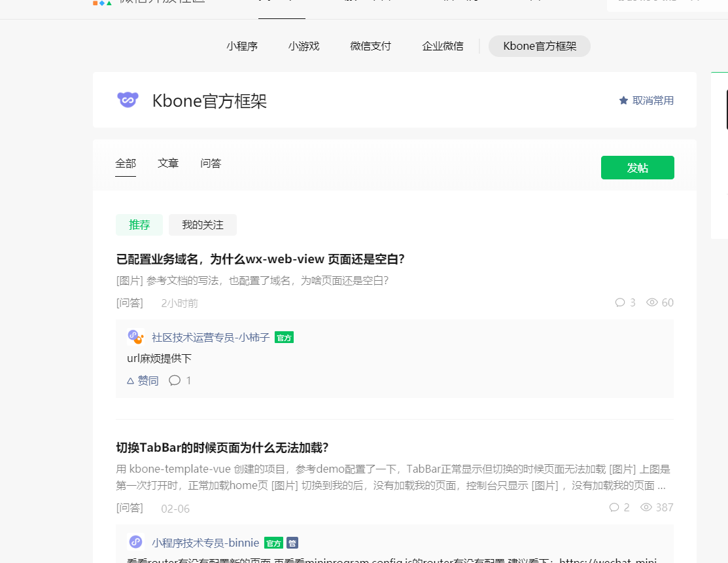728x563 pixels.
Task: Click excerpt starting 用 kbone-template-vue 创建的项目
Action: tap(393, 477)
